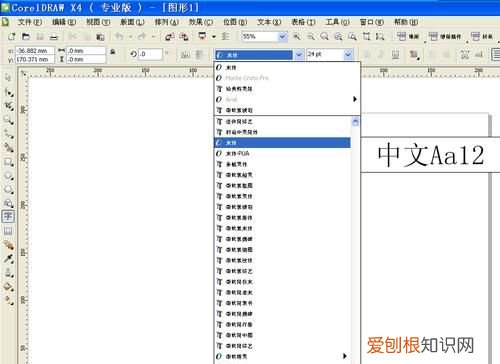Open the 编辑(E) menu

pyautogui.click(x=64, y=22)
